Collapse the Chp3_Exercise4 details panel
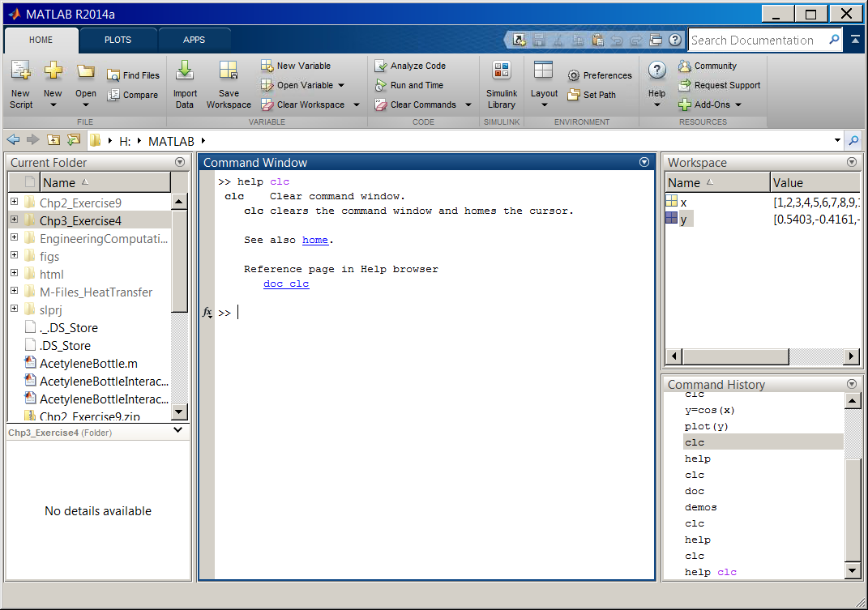Screen dimensions: 868x610 (x=178, y=430)
